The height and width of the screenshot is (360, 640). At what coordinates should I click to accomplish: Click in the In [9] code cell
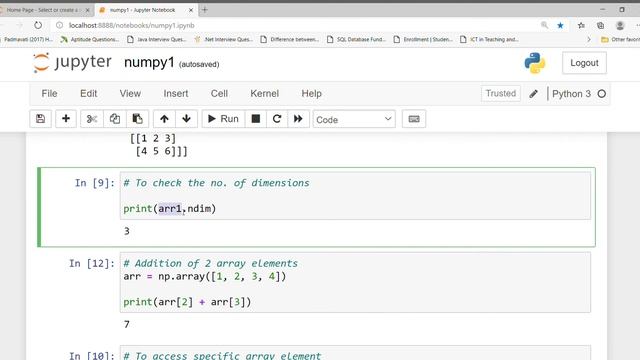(x=355, y=196)
